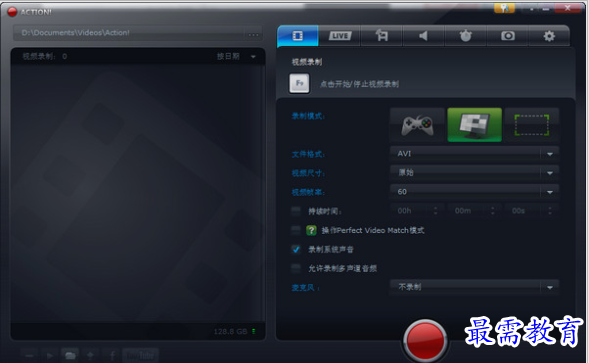Click the yellow license key icon
The width and height of the screenshot is (589, 363).
pos(504,8)
